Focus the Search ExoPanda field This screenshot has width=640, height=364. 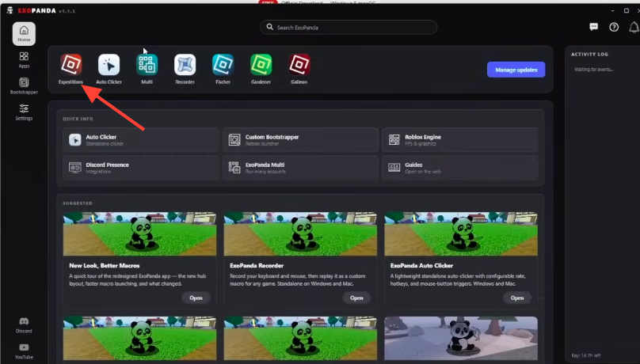click(x=349, y=28)
